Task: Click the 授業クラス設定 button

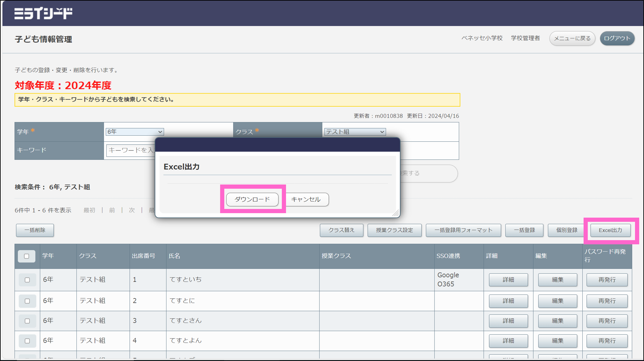Action: [394, 230]
